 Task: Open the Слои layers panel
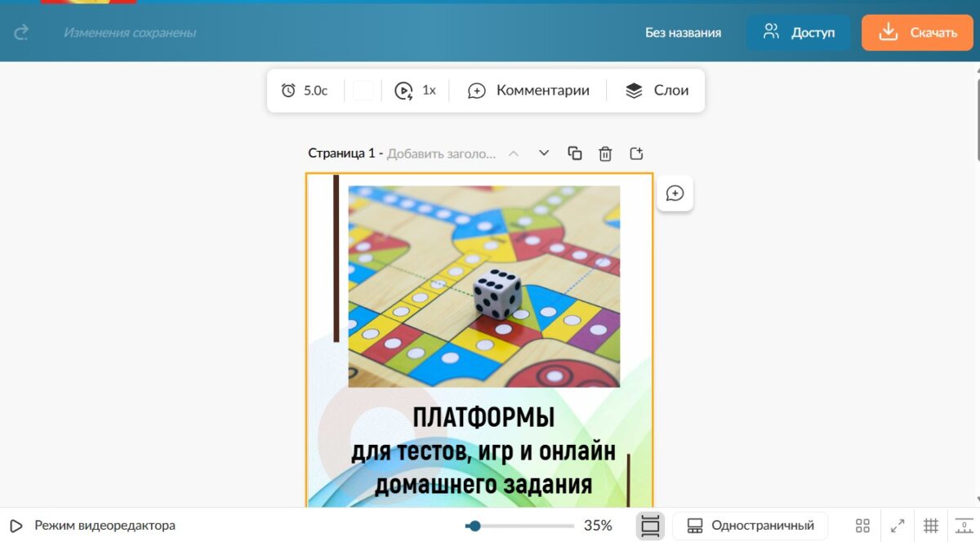coord(657,91)
